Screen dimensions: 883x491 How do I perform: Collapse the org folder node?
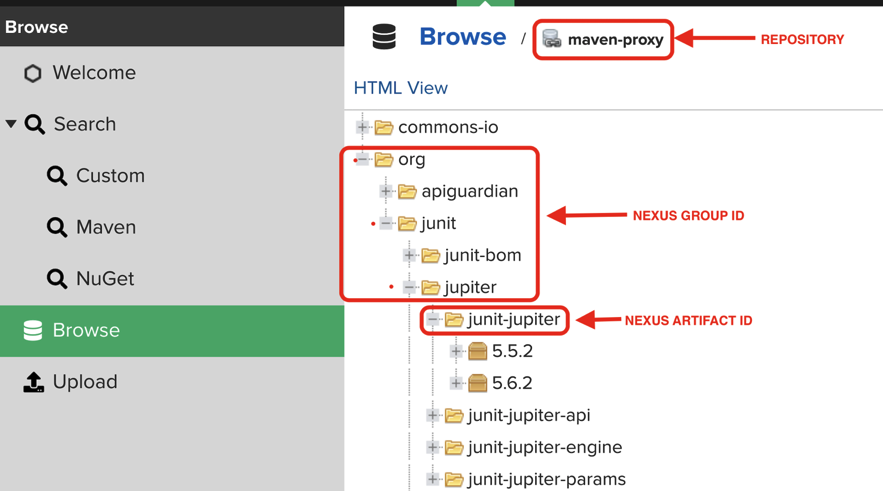click(x=363, y=160)
